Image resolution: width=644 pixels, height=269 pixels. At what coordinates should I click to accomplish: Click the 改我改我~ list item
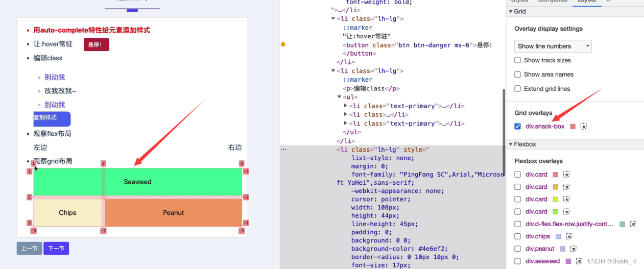coord(60,91)
